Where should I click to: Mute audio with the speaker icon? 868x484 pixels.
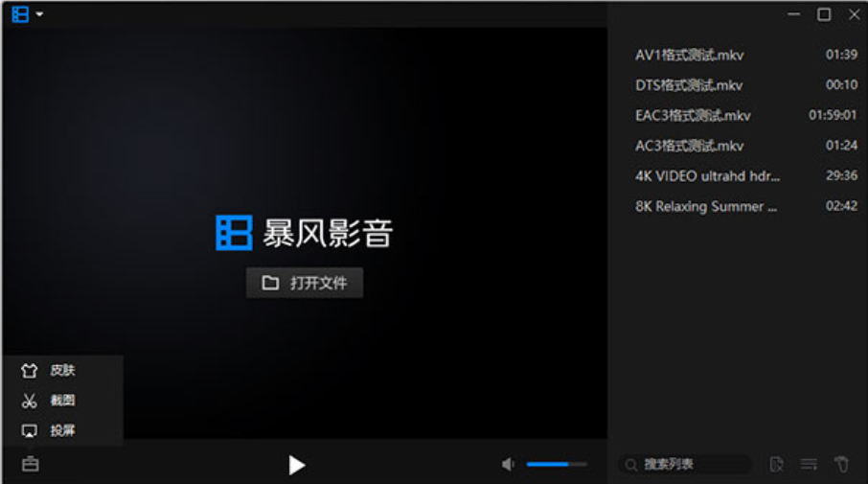click(508, 464)
